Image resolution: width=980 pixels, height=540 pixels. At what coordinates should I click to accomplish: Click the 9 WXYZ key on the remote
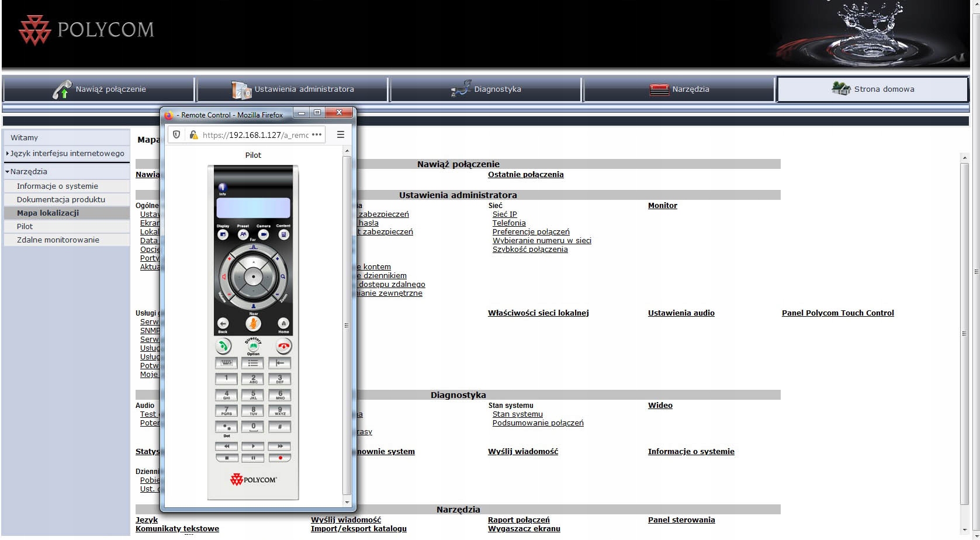pos(280,411)
